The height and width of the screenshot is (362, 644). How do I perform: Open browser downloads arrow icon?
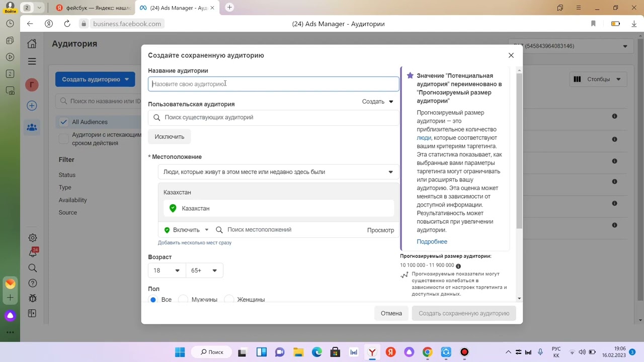pyautogui.click(x=634, y=24)
